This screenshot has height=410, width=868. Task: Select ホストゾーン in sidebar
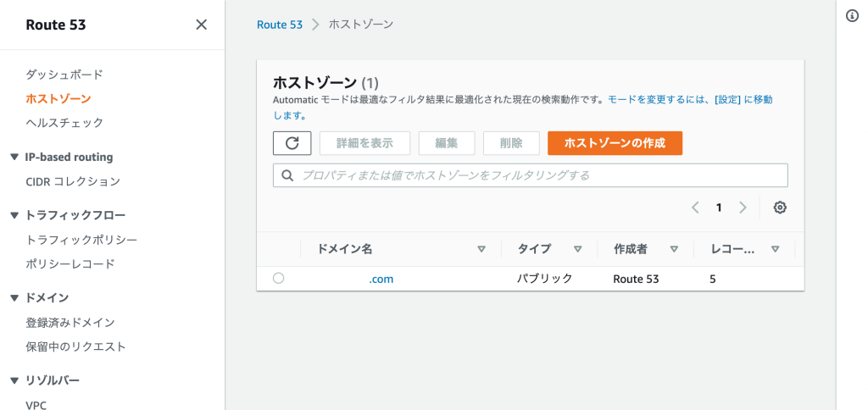pos(58,98)
